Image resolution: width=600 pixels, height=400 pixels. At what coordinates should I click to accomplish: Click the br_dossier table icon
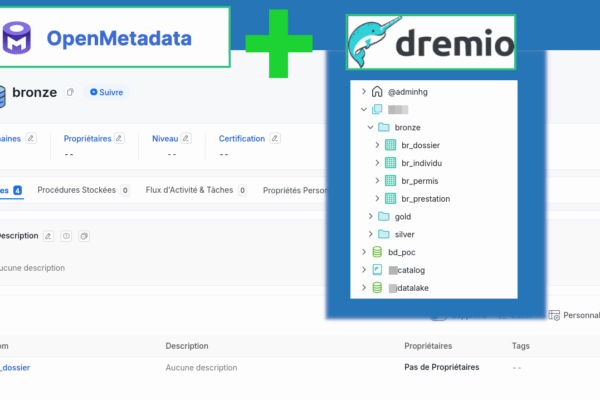(390, 145)
